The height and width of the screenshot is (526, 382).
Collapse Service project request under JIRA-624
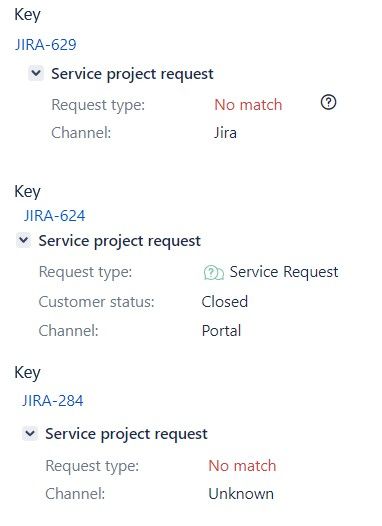pos(23,240)
